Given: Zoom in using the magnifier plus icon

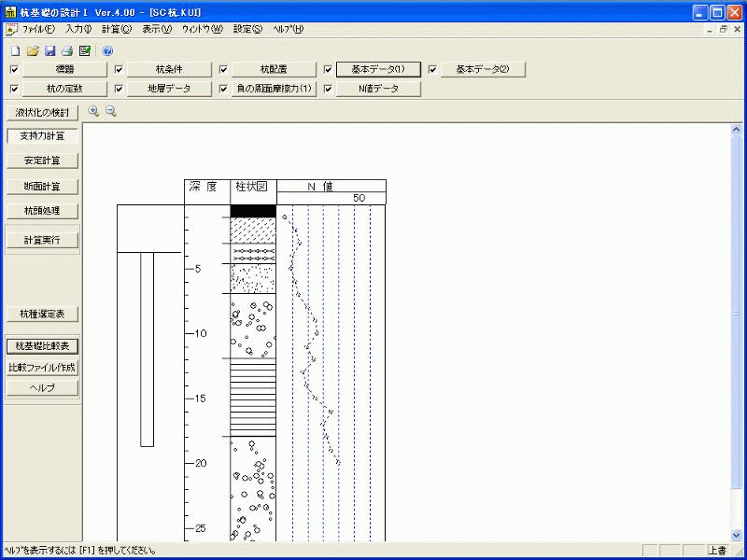Looking at the screenshot, I should tap(92, 111).
